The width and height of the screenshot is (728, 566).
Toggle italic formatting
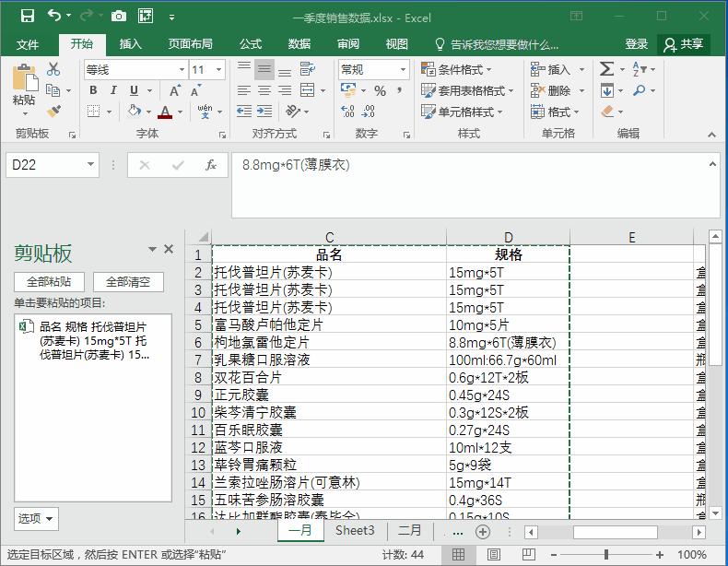(113, 90)
